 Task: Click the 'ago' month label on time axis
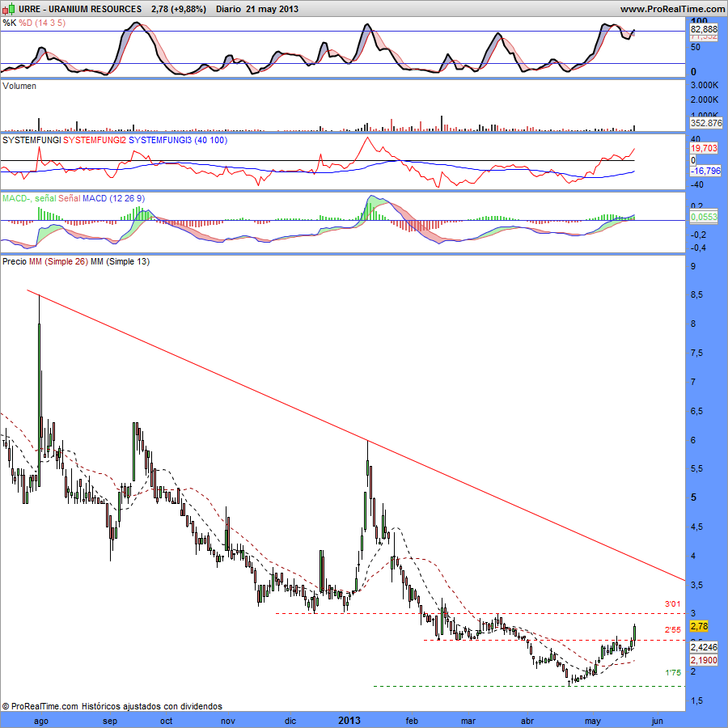[x=41, y=721]
